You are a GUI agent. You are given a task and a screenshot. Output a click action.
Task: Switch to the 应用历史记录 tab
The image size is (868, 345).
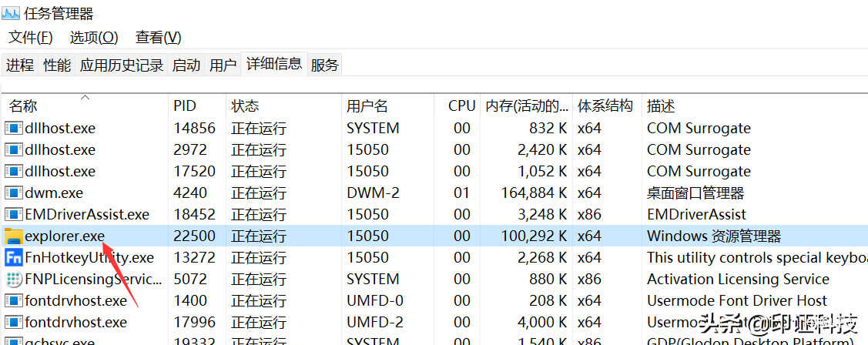click(x=122, y=65)
